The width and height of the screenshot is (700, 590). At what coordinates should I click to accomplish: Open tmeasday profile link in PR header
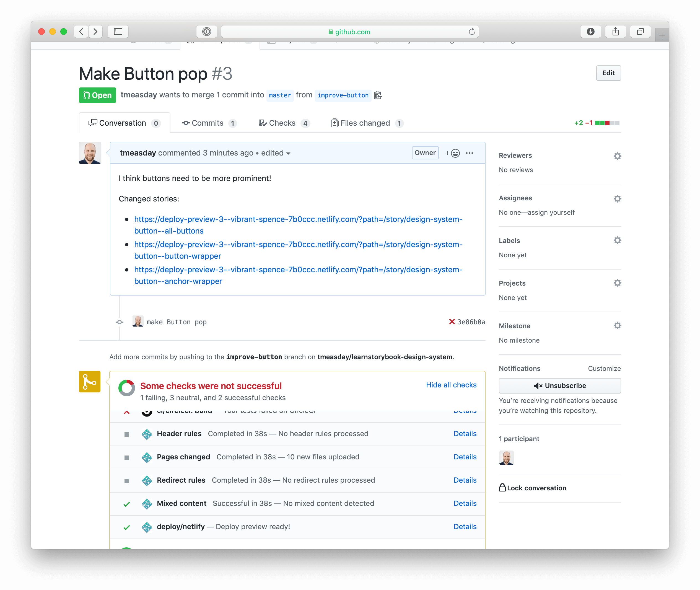point(139,95)
